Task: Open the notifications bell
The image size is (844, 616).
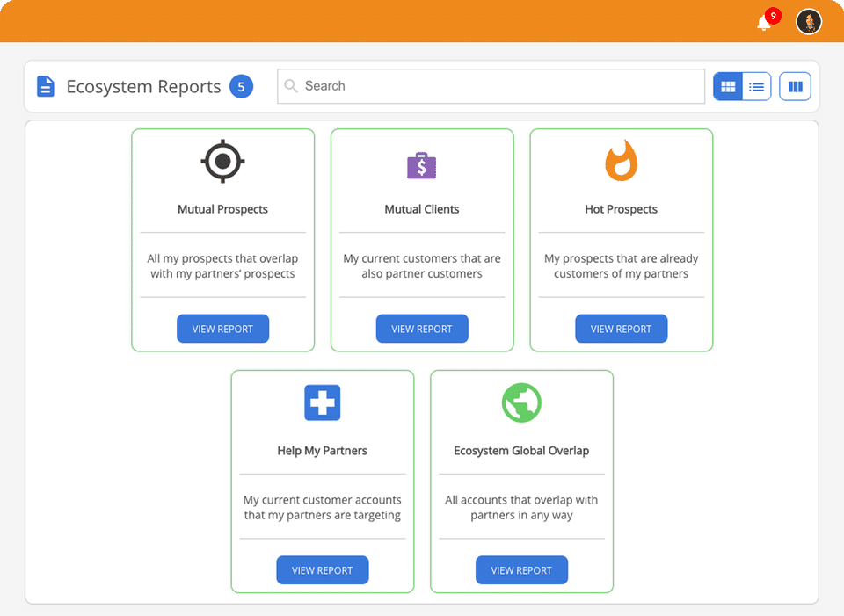Action: (x=764, y=23)
